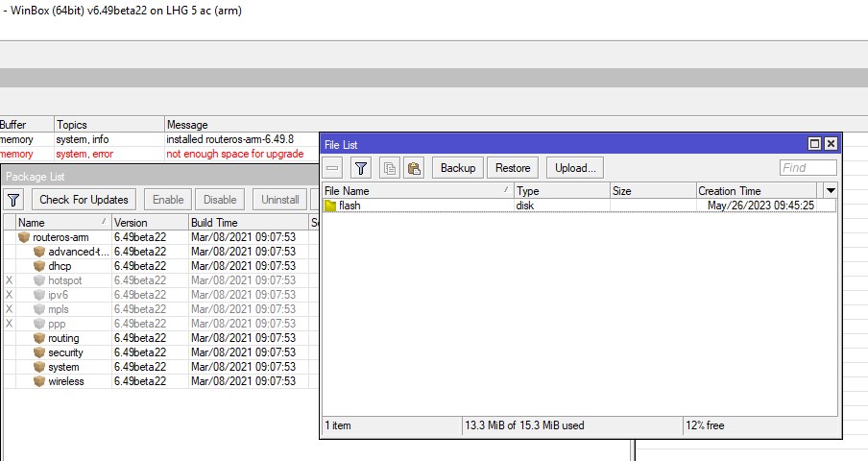Select the routing package name

[63, 338]
